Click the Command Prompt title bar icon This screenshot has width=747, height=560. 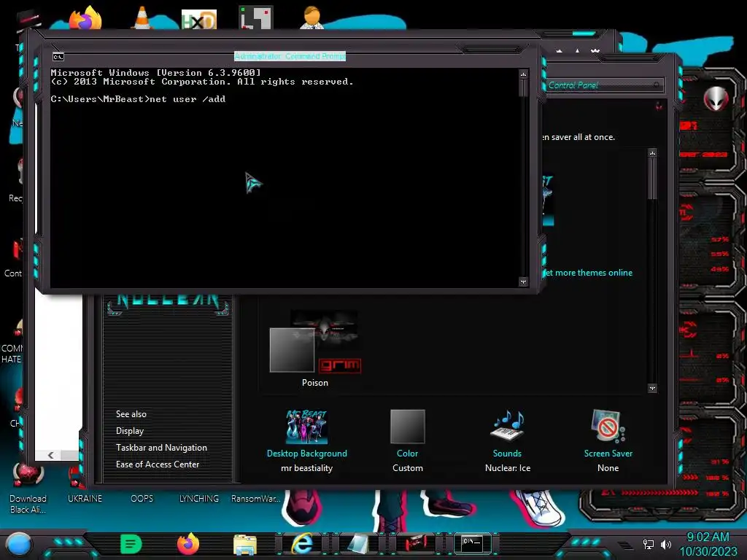tap(58, 57)
